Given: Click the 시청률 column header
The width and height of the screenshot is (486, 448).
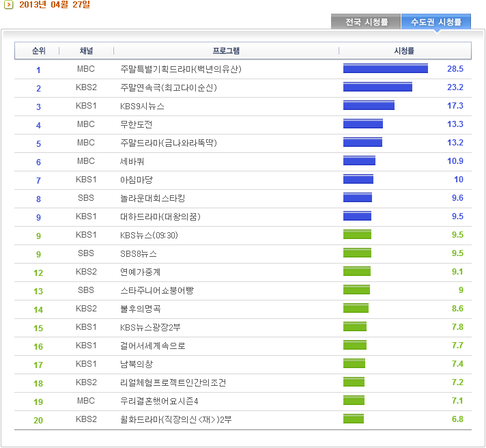Looking at the screenshot, I should click(404, 51).
